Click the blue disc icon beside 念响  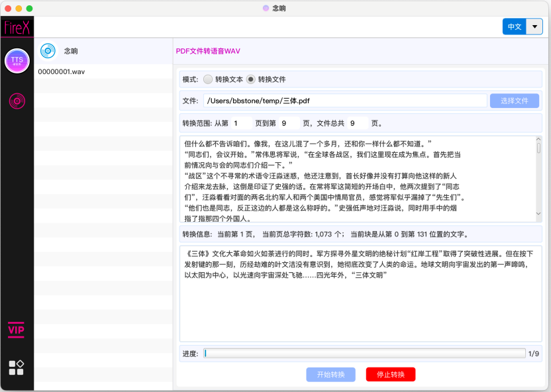pos(48,51)
